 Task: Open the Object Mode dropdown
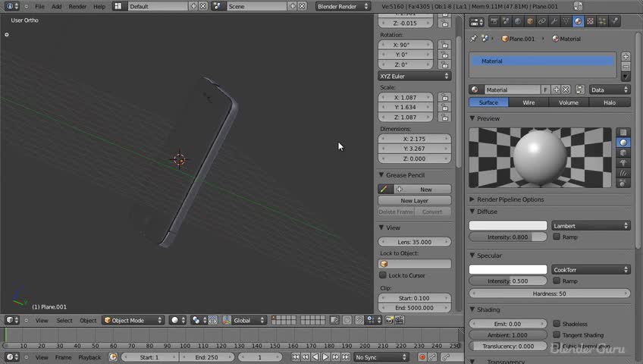[133, 320]
